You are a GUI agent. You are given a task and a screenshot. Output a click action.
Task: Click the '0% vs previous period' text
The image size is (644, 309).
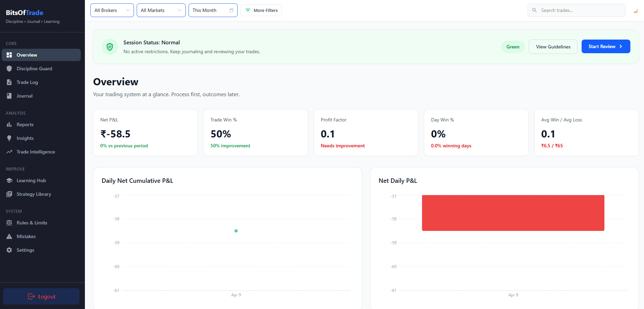[x=124, y=146]
